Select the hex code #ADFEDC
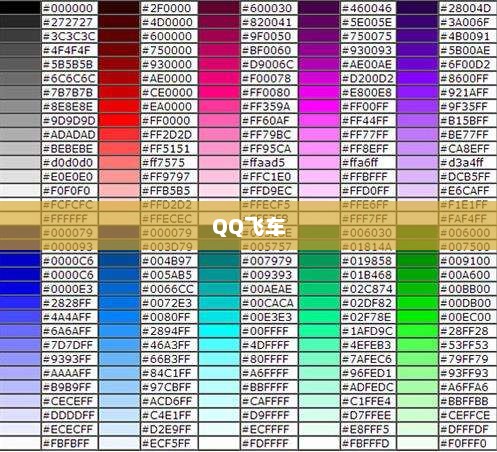 (368, 387)
